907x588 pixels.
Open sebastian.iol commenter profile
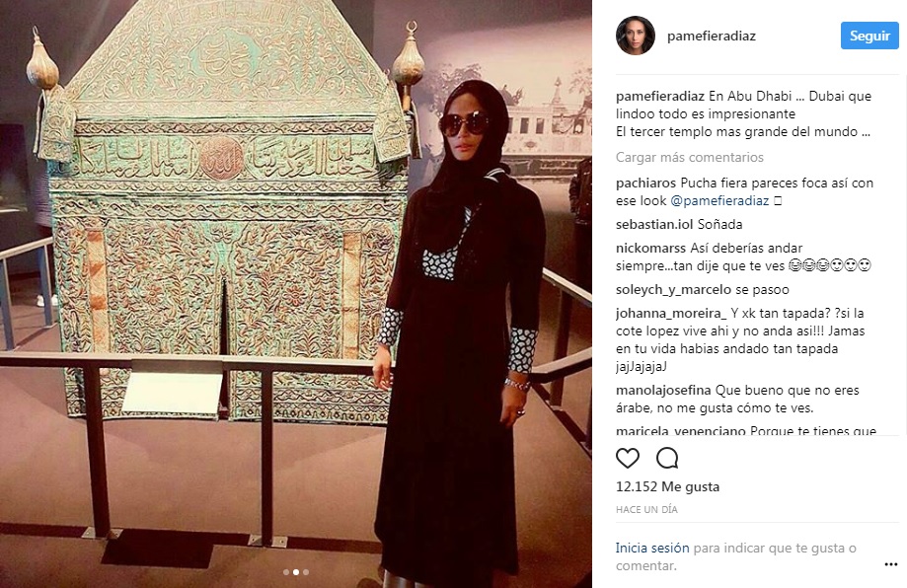(x=654, y=224)
